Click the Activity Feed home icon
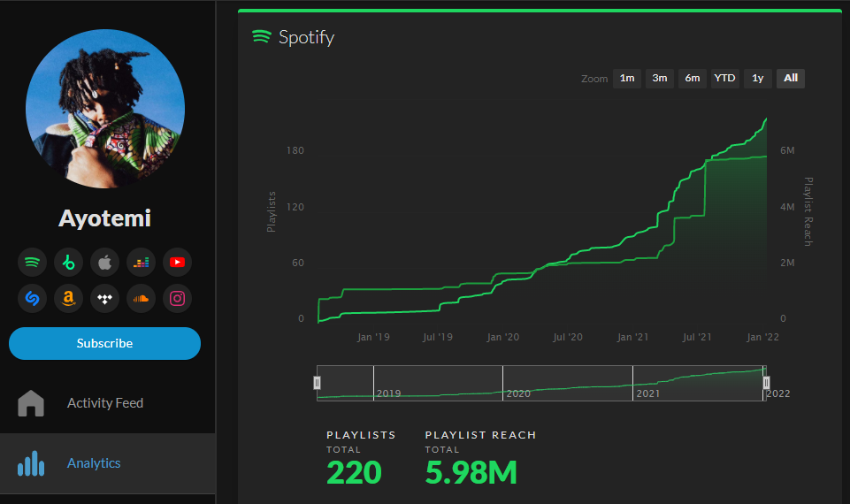Image resolution: width=850 pixels, height=504 pixels. [31, 403]
